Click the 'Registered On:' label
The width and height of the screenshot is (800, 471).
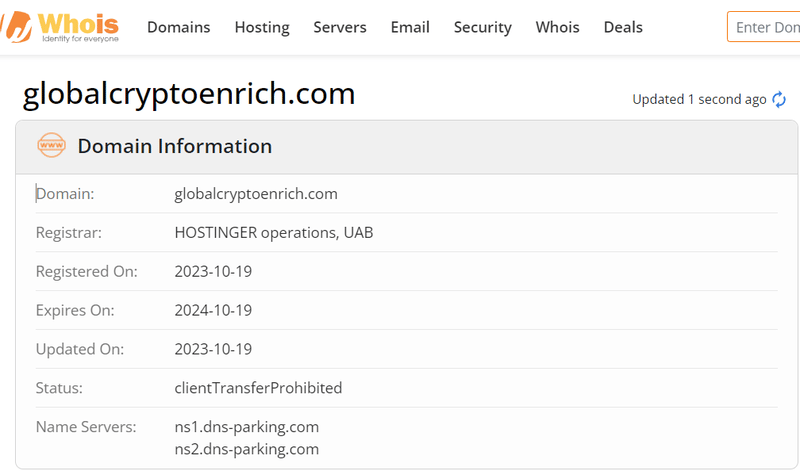click(87, 271)
